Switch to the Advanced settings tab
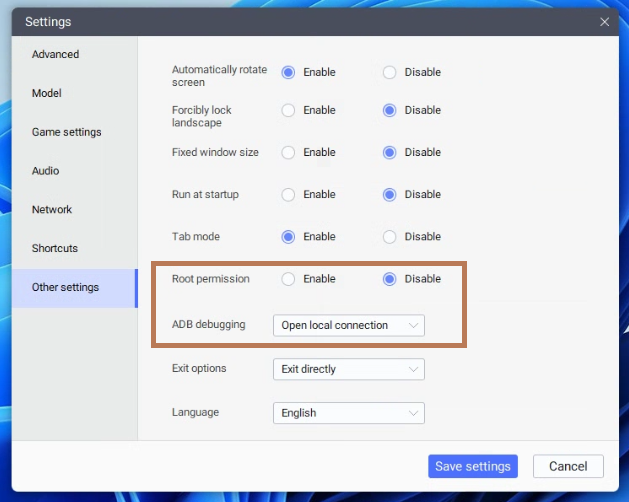The image size is (629, 502). [55, 54]
